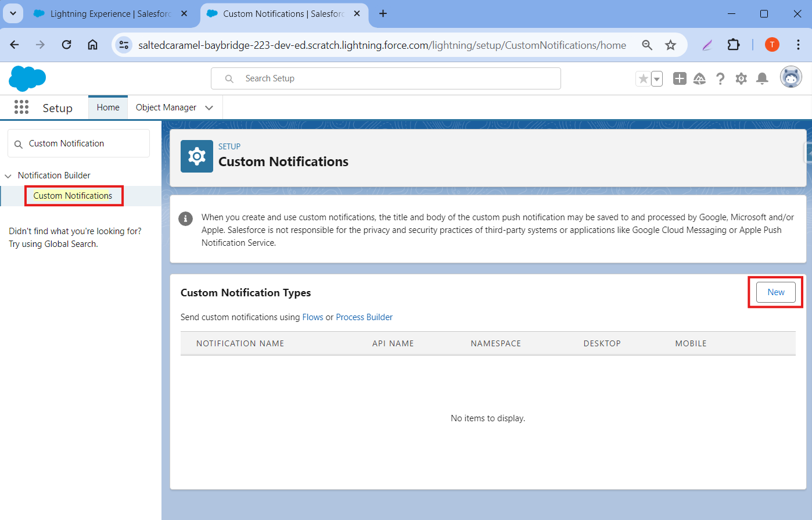Open Favorites star icon in header
The image size is (812, 520).
[x=643, y=78]
